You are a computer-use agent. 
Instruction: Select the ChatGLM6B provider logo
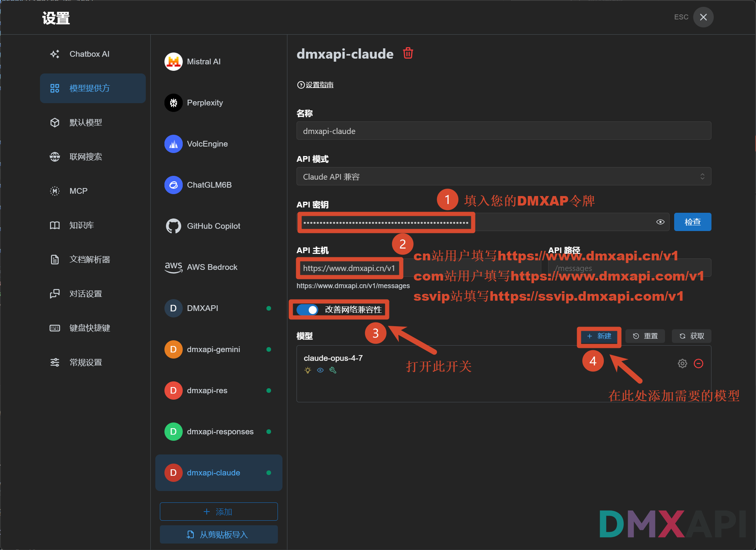point(174,185)
